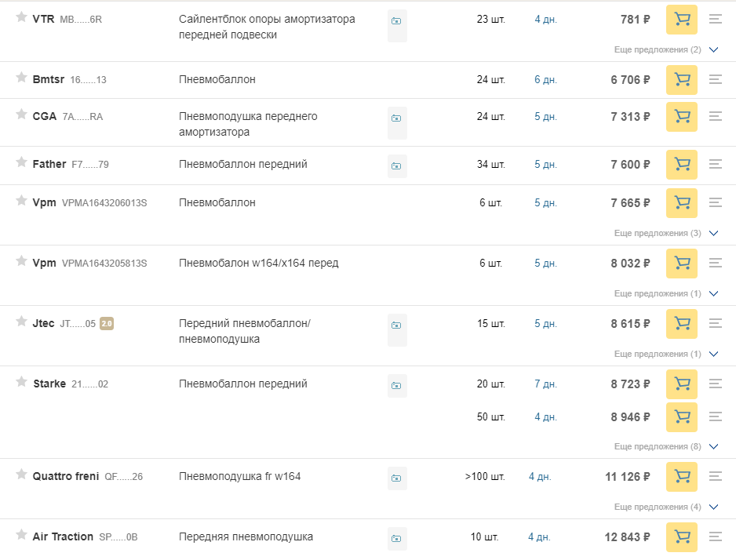Open details menu for Air Traction row
The image size is (736, 560).
716,536
